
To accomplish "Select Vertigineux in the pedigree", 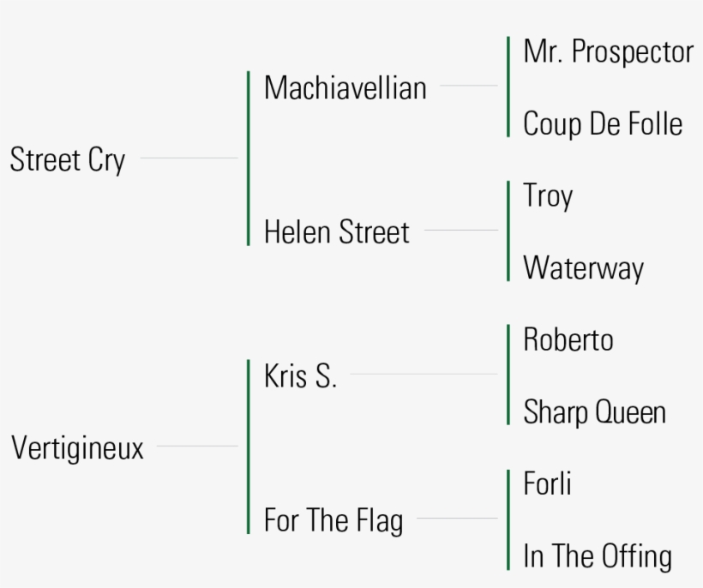I will tap(77, 448).
